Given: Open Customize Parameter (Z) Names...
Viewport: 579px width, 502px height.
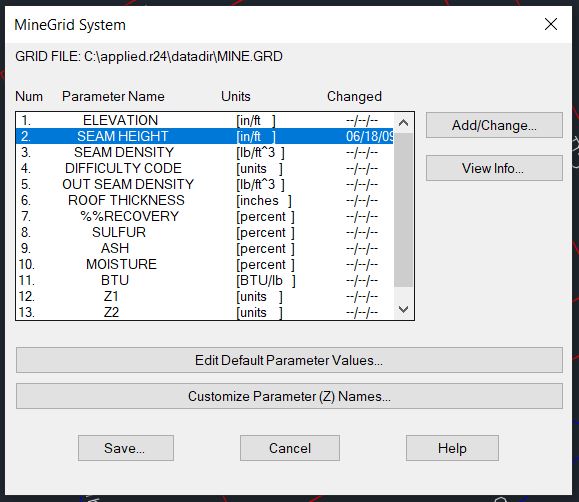Looking at the screenshot, I should pos(289,396).
